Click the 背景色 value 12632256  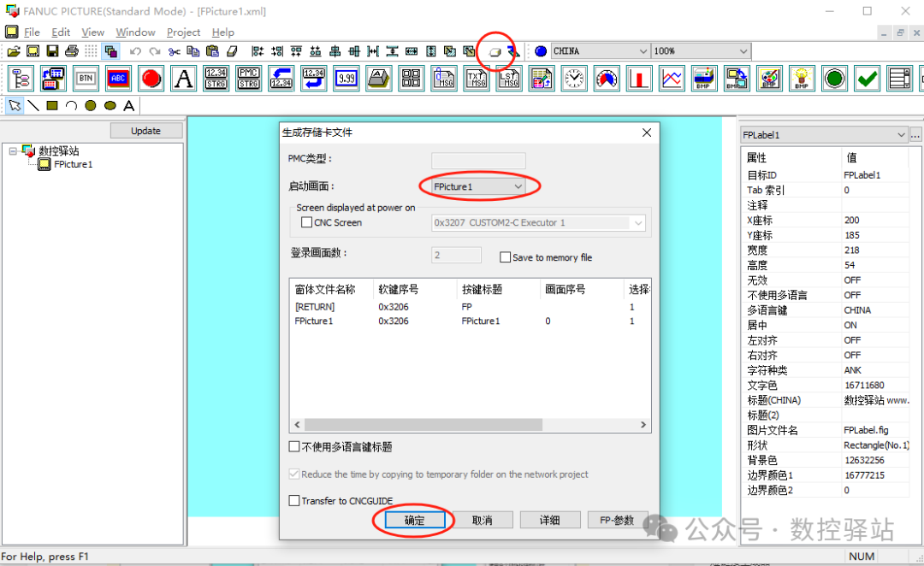click(864, 460)
